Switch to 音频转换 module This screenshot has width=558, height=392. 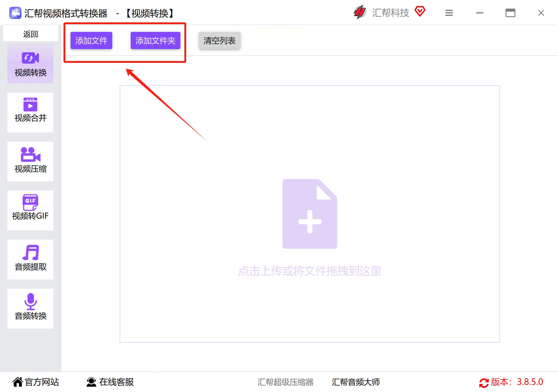click(x=30, y=309)
